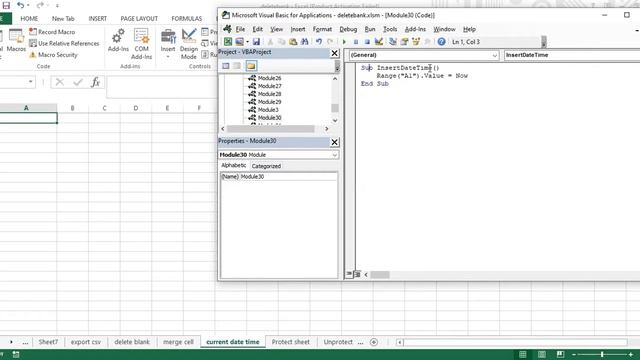Click the Break pause icon in VBA toolbar
640x360 pixels.
(356, 42)
